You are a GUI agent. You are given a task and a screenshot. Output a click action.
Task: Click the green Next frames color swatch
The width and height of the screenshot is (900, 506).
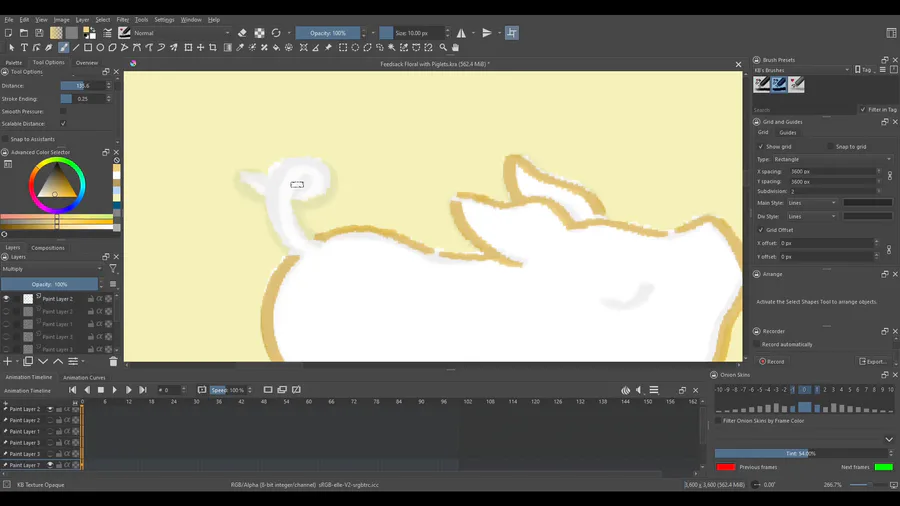coord(883,467)
